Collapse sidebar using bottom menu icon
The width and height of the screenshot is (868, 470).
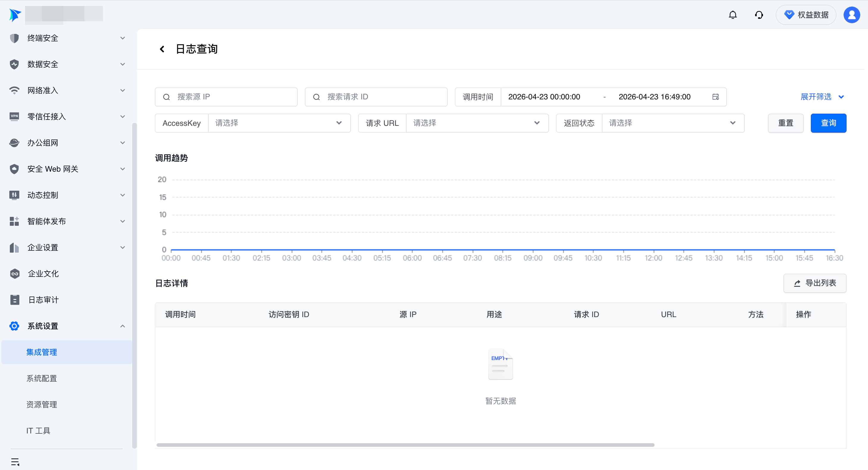point(15,462)
